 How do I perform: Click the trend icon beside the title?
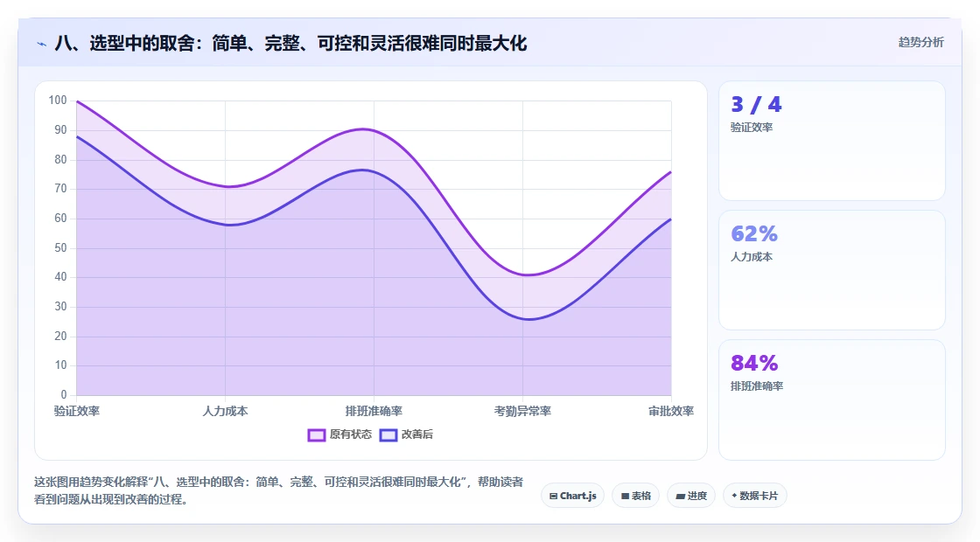coord(42,44)
